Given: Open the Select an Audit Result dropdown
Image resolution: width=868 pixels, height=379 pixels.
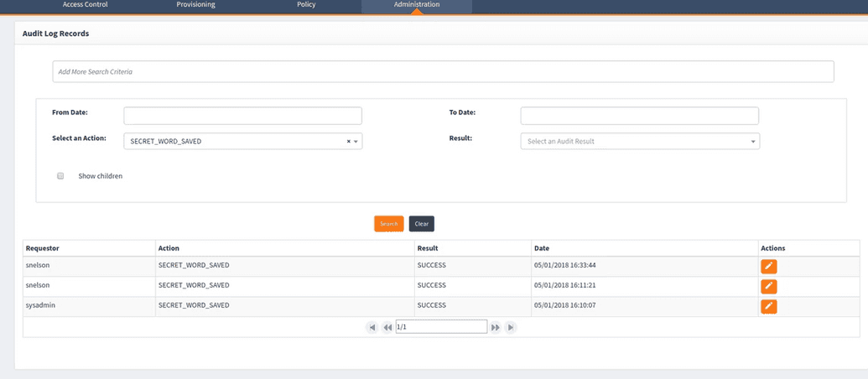Looking at the screenshot, I should 639,142.
